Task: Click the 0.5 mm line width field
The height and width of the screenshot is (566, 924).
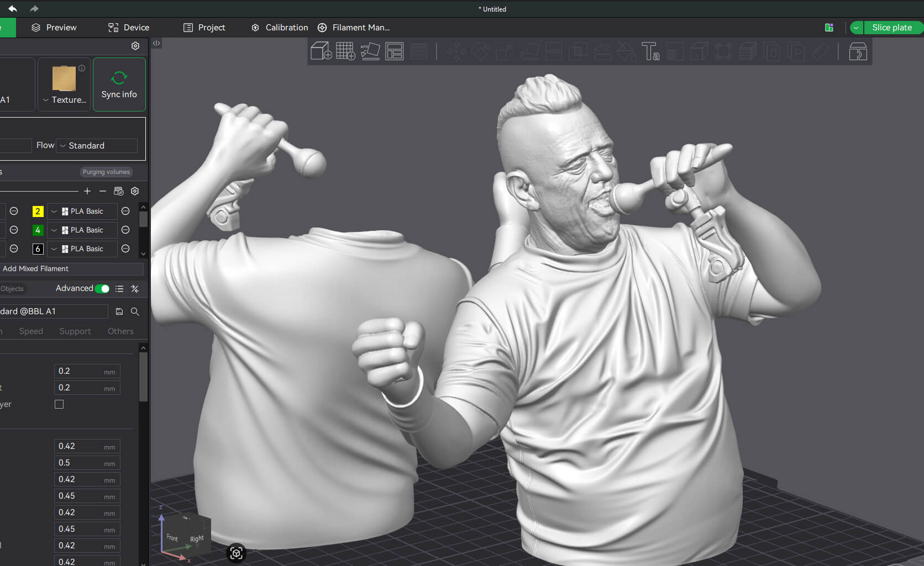Action: tap(87, 463)
